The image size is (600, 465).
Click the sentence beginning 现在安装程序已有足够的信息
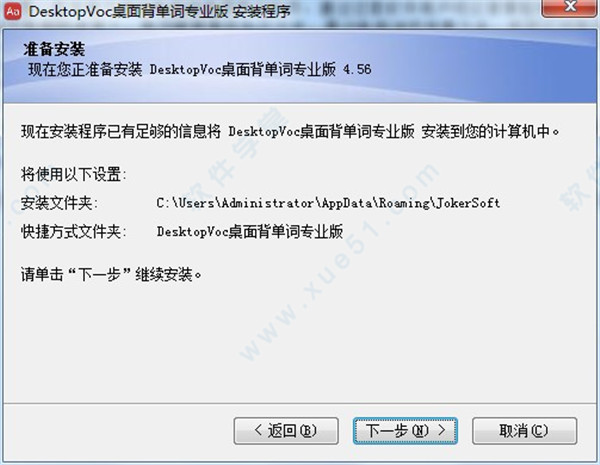coord(290,132)
